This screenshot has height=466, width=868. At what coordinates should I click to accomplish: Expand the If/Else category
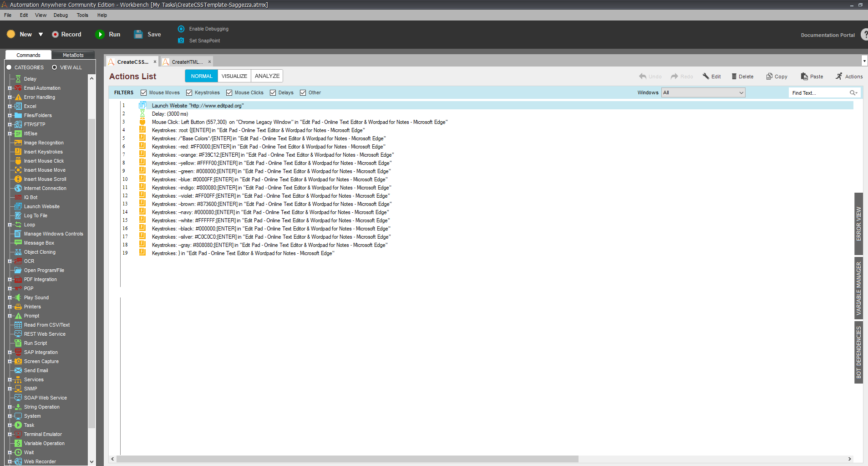[x=10, y=133]
